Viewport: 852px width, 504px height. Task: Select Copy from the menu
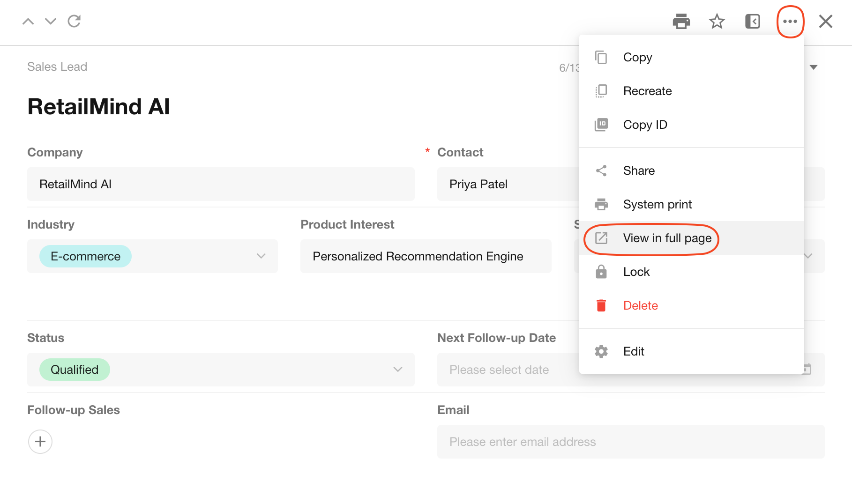pos(637,57)
